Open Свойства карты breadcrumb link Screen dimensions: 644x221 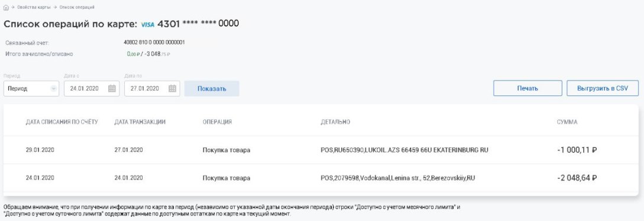pyautogui.click(x=34, y=8)
